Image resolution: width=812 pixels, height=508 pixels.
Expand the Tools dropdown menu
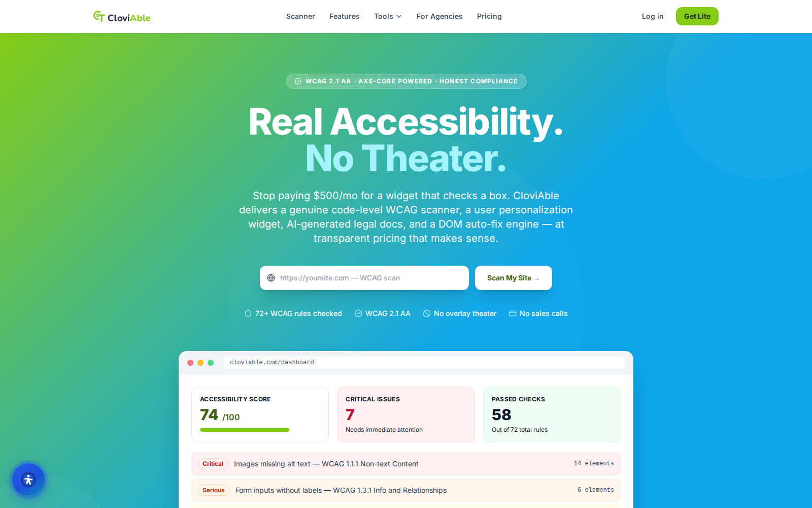[x=388, y=16]
